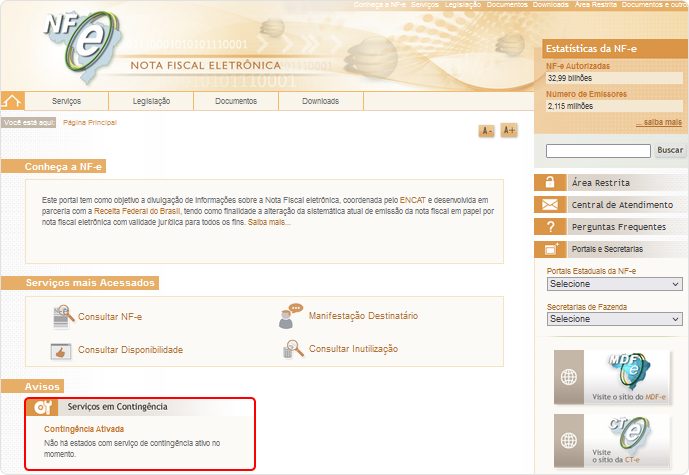
Task: Focus the search input field
Action: (x=598, y=151)
